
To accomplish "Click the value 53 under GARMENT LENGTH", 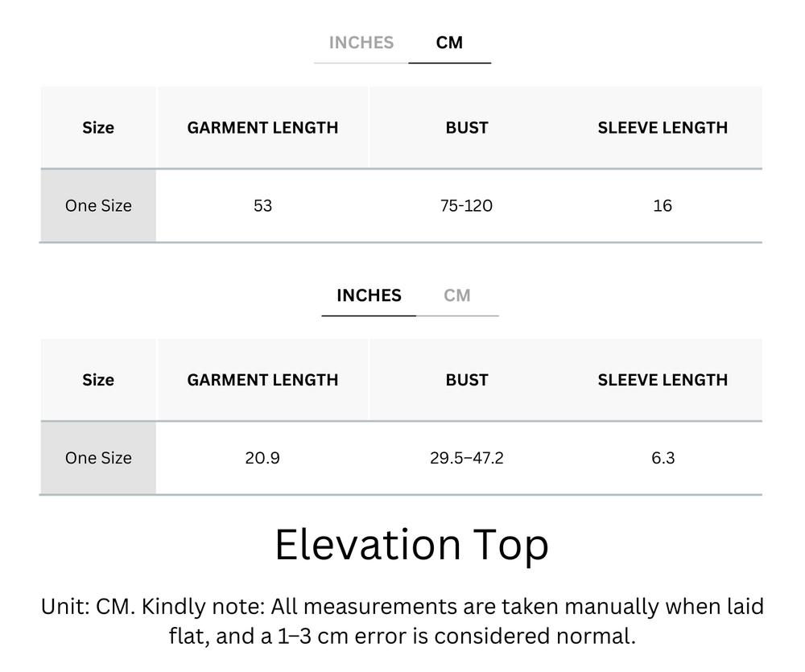I will (x=262, y=206).
